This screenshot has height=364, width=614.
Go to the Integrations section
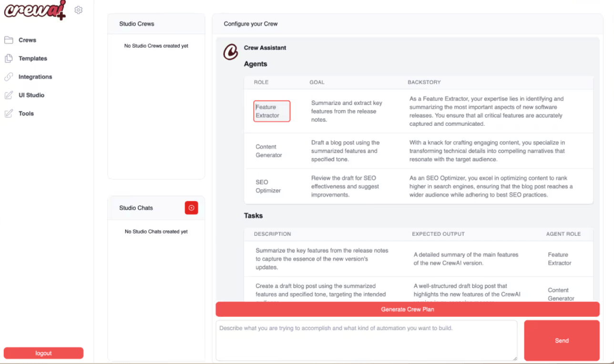35,77
